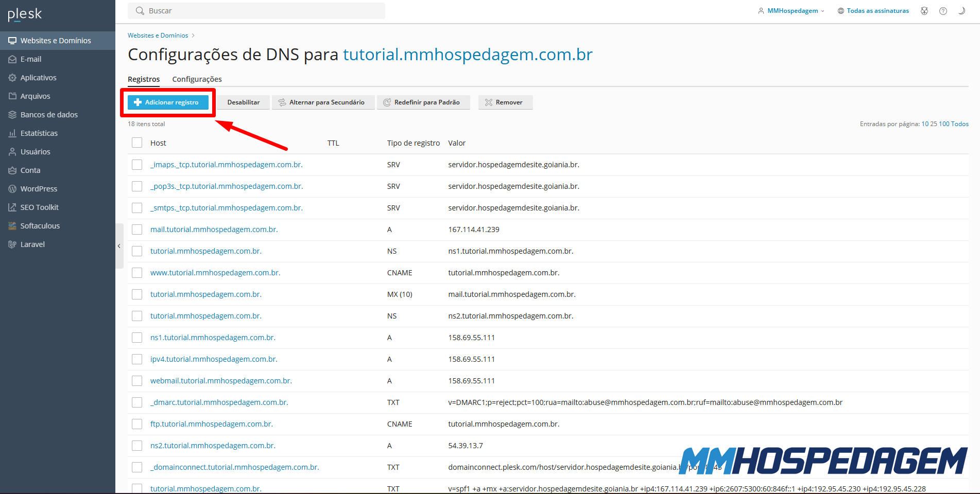Open Usuários person icon
The width and height of the screenshot is (980, 494).
click(12, 152)
